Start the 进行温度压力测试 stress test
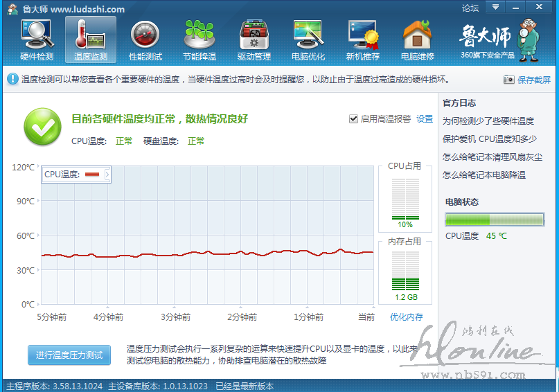This screenshot has height=392, width=559. 69,355
